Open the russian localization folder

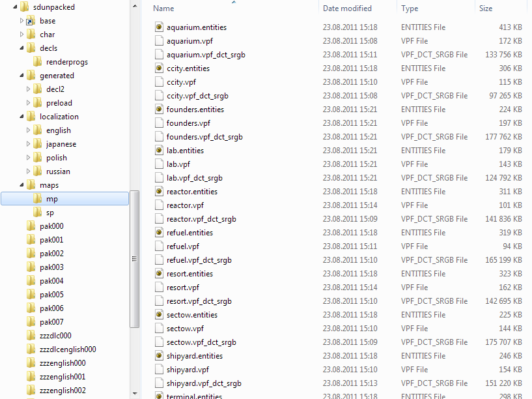coord(58,171)
